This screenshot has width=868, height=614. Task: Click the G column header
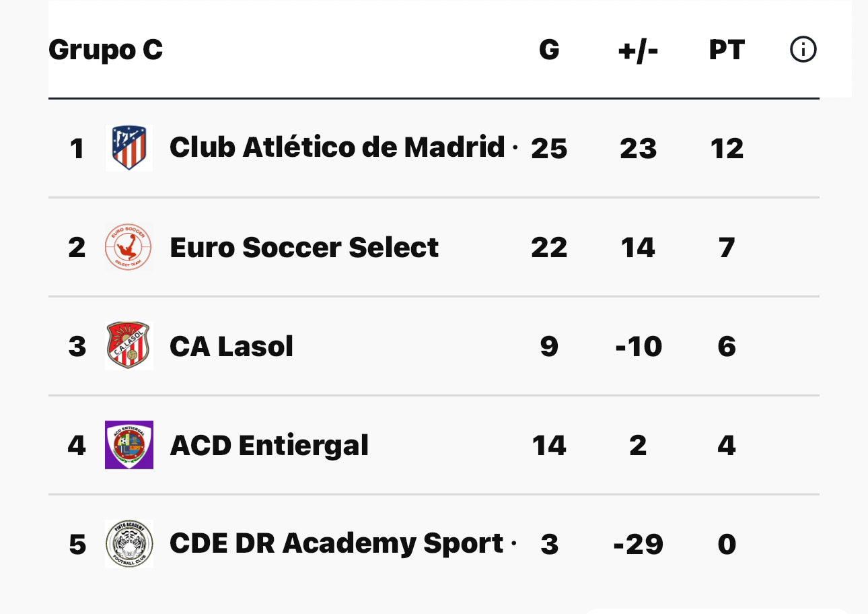549,50
